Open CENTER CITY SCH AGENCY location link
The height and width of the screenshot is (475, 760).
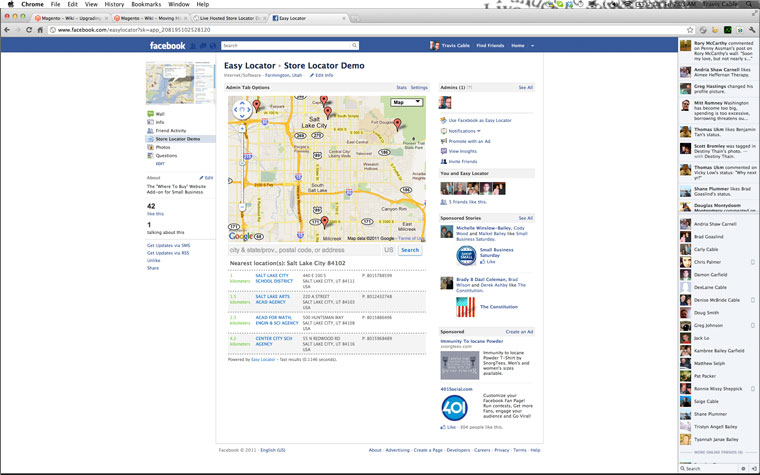click(274, 341)
